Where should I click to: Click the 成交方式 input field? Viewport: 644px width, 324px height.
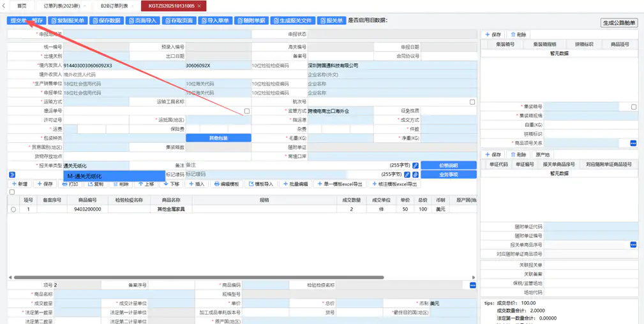(x=449, y=120)
